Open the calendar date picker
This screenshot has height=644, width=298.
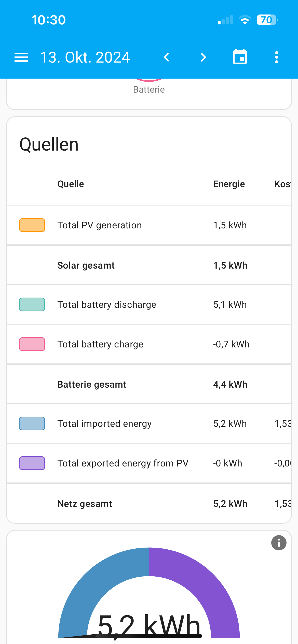point(240,57)
